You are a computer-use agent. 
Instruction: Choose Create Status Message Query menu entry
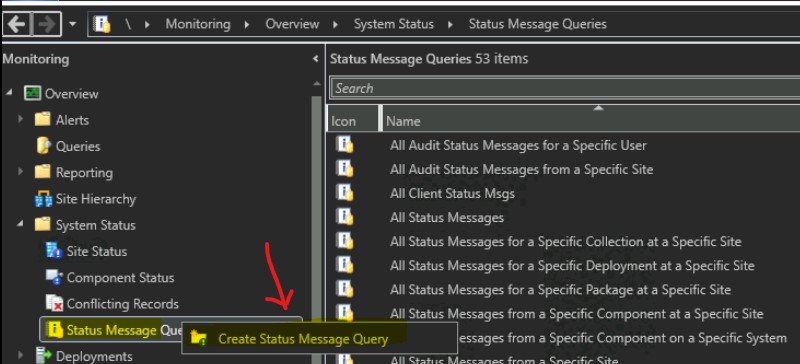pos(319,338)
